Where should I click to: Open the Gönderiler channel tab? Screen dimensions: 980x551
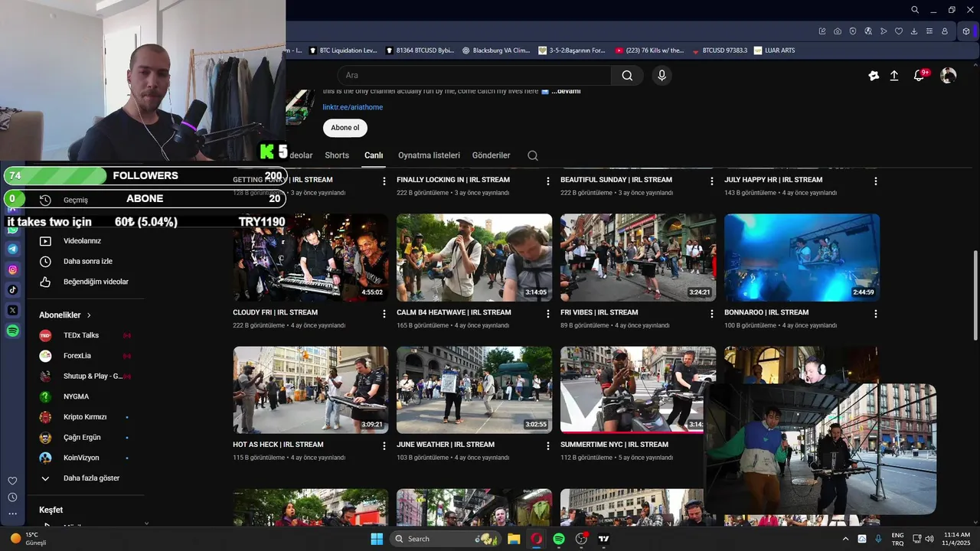point(491,155)
